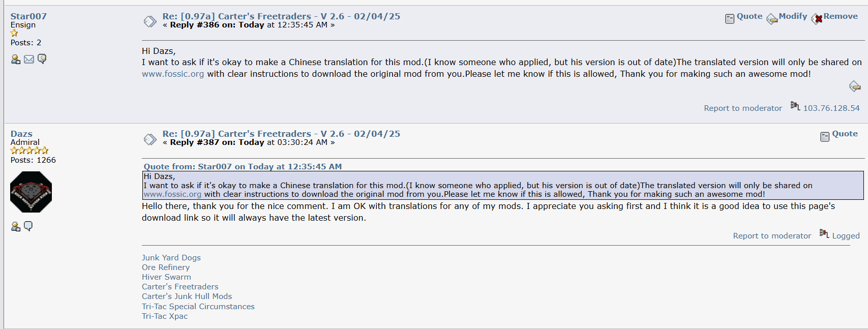
Task: Click the red X Remove icon
Action: [x=818, y=19]
